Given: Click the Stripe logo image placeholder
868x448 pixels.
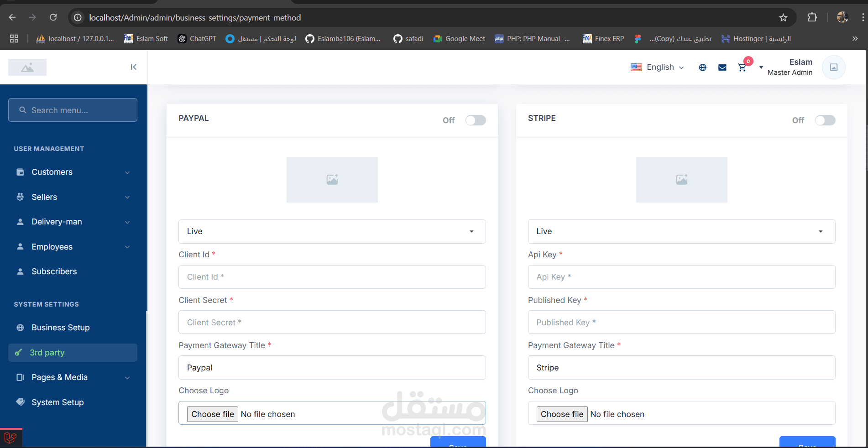Looking at the screenshot, I should coord(682,180).
